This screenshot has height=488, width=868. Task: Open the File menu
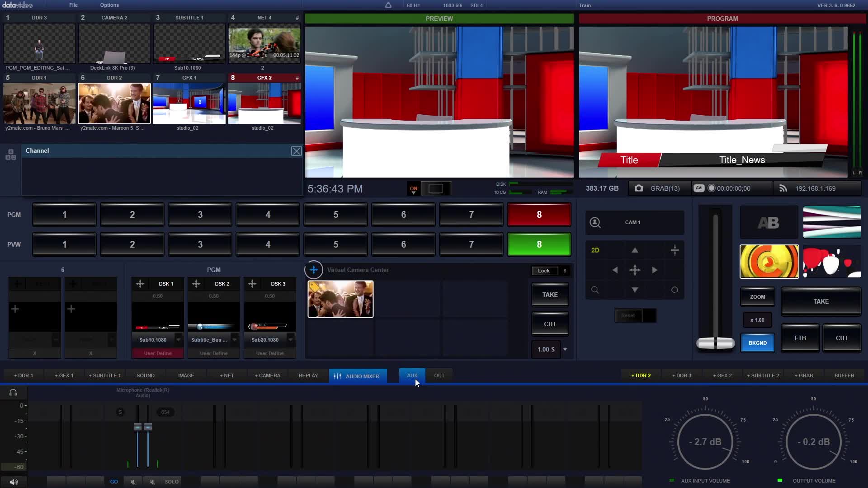(x=73, y=5)
